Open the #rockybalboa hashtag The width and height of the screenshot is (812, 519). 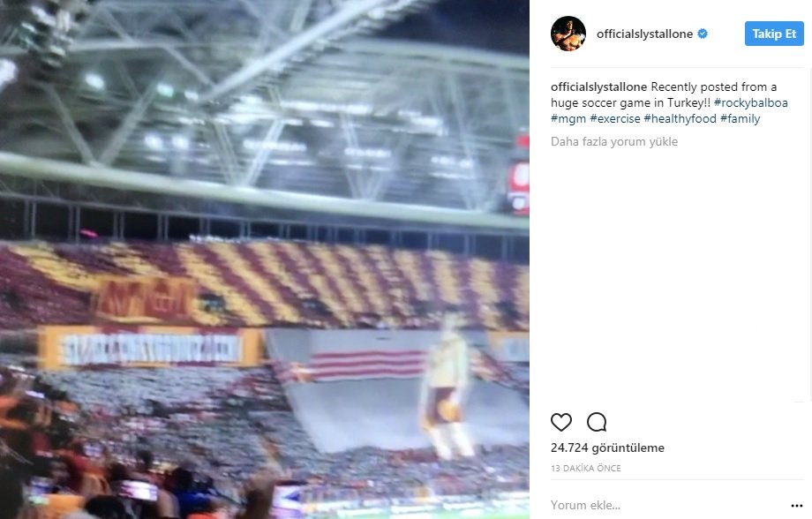(x=750, y=102)
